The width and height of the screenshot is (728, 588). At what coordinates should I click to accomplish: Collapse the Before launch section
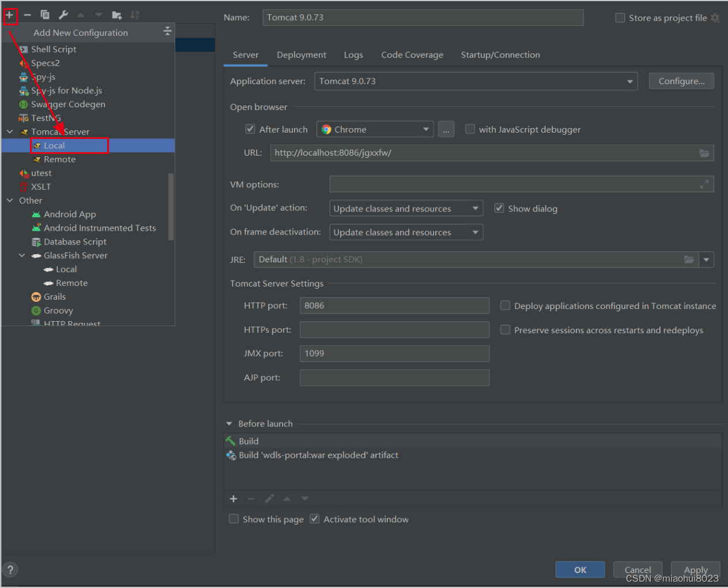[x=229, y=424]
